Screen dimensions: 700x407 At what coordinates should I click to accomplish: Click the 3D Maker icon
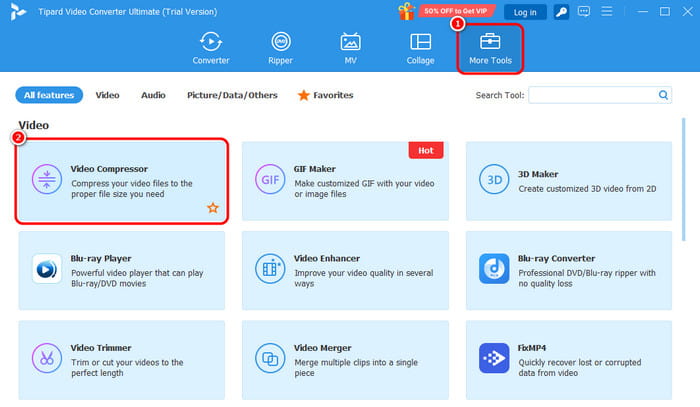494,179
